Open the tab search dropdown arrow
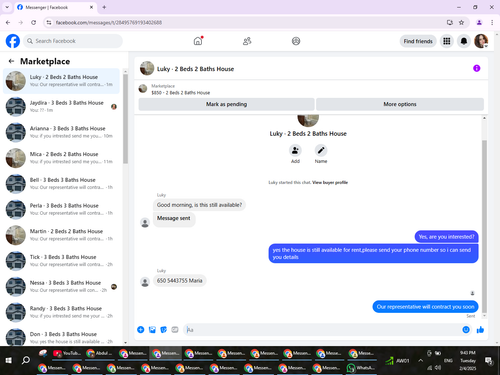500x375 pixels. coord(7,7)
